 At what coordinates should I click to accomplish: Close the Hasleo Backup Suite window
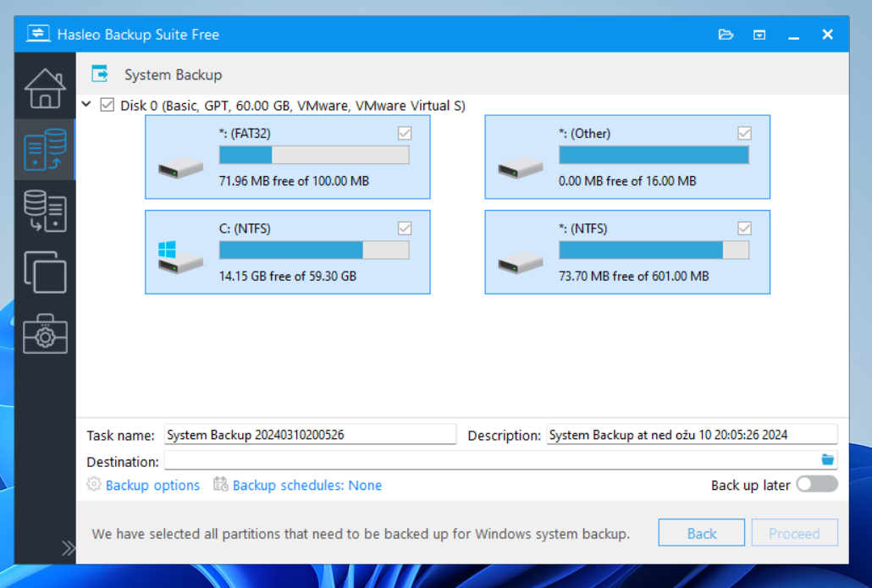pos(827,35)
